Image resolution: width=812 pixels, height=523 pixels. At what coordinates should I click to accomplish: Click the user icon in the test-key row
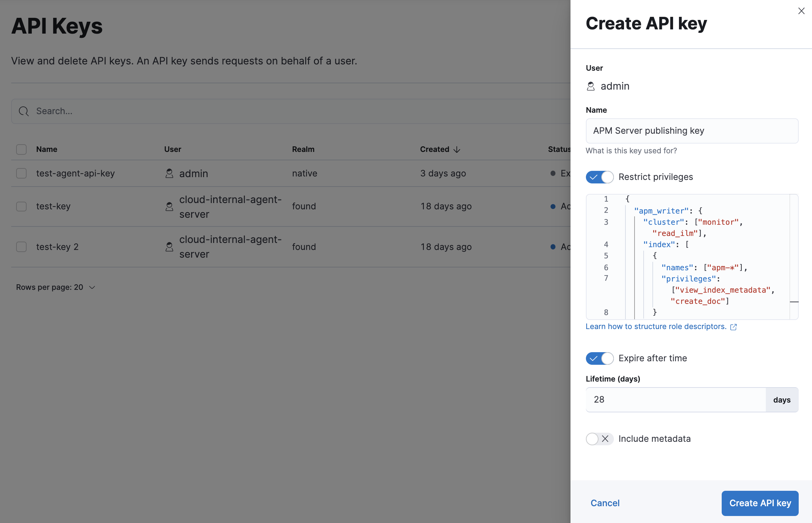(x=169, y=207)
